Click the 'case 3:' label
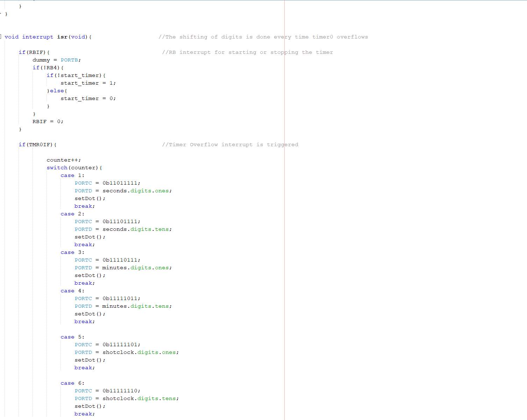Viewport: 527px width, 420px height. (x=72, y=252)
